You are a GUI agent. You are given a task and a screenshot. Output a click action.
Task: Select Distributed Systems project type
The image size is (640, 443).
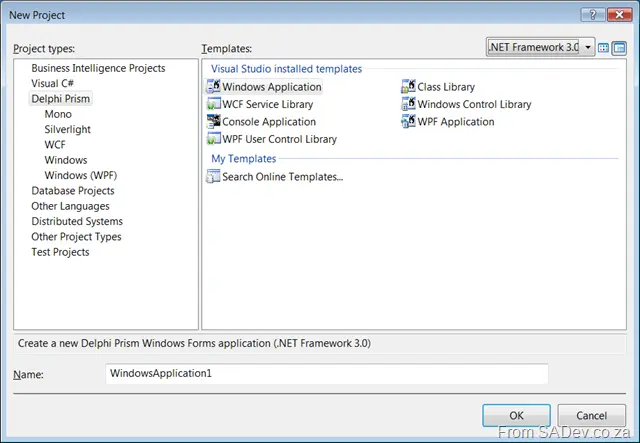coord(77,221)
